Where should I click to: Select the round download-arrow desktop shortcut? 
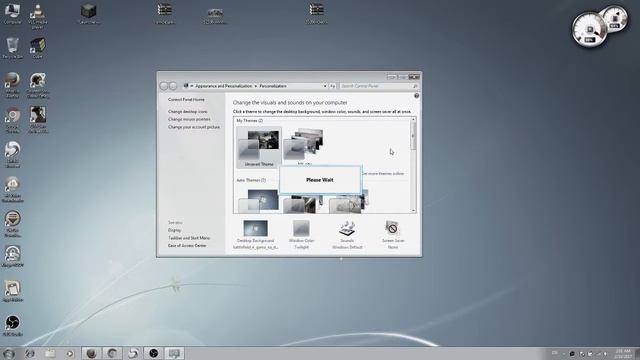[12, 224]
